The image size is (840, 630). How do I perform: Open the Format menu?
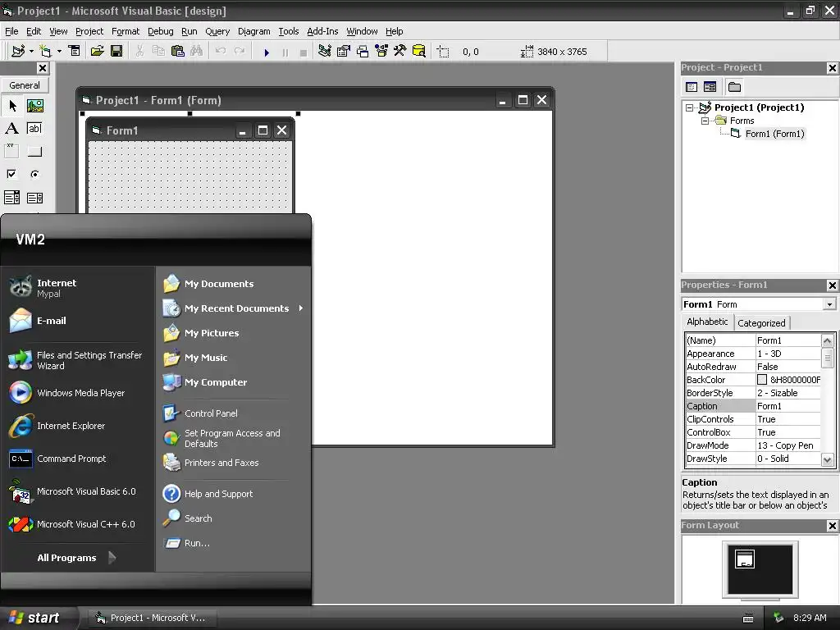pyautogui.click(x=126, y=31)
